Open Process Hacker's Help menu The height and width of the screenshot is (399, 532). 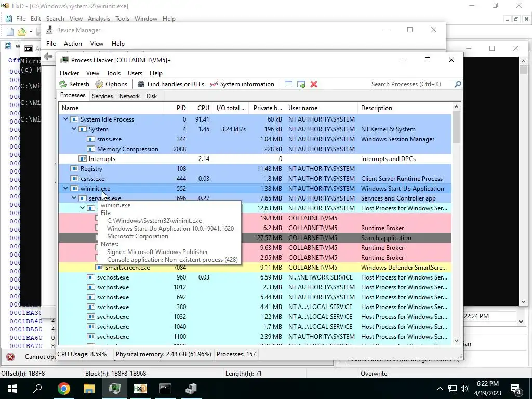(156, 73)
